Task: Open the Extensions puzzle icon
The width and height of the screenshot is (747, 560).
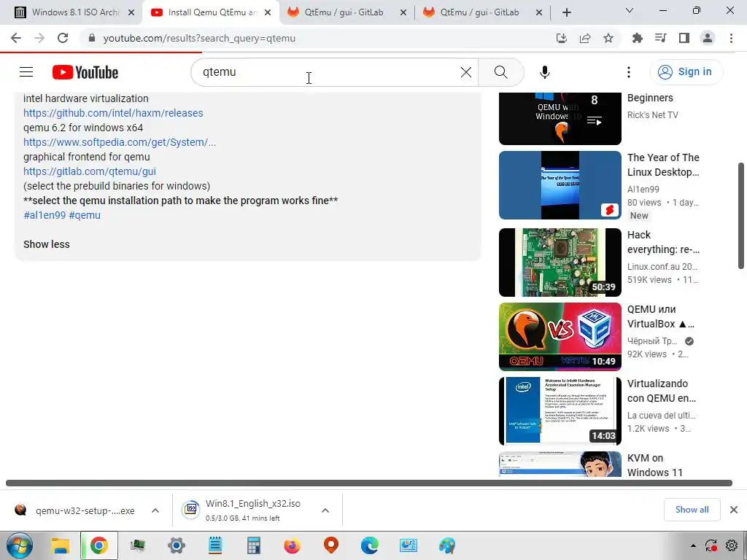Action: [x=637, y=38]
